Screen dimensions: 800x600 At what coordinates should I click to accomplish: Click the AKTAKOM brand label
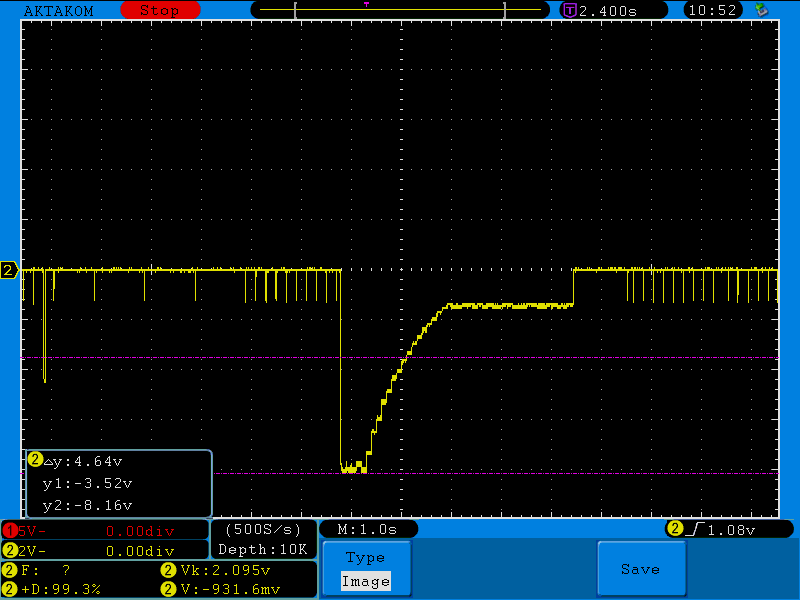(x=59, y=11)
